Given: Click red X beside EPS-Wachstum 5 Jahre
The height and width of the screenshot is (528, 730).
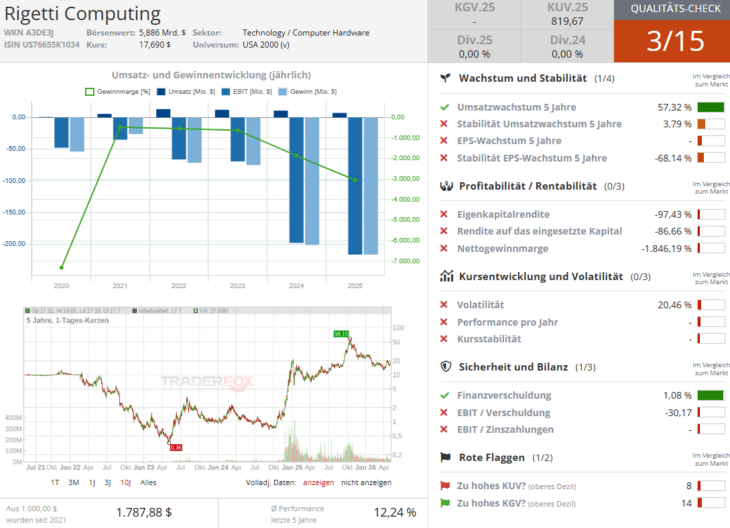Looking at the screenshot, I should point(444,141).
